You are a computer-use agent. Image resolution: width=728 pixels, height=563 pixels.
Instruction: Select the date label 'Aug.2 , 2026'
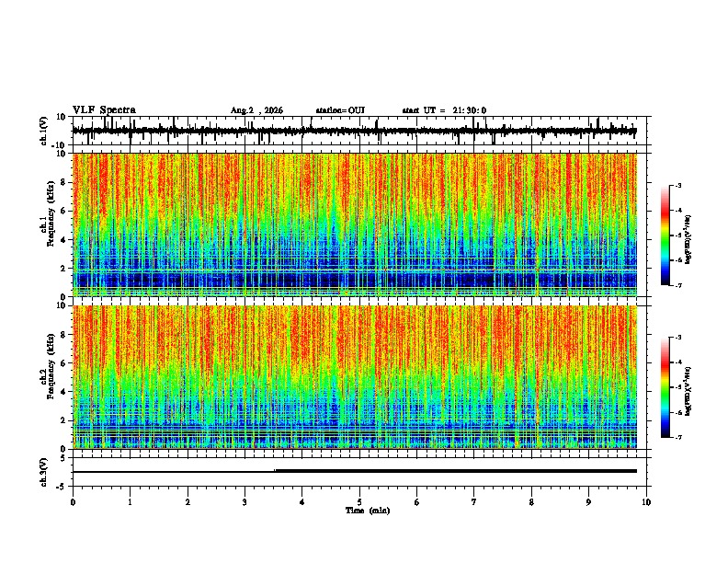[x=256, y=110]
